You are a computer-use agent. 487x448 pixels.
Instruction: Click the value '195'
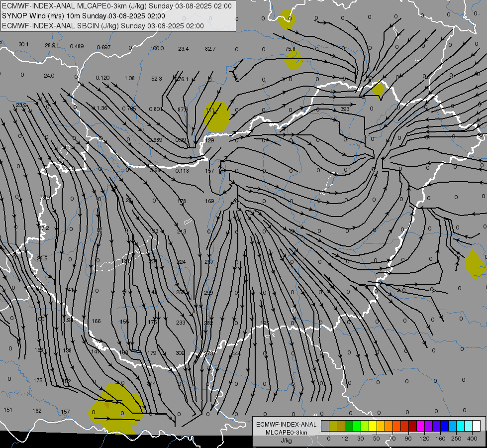pos(265,324)
